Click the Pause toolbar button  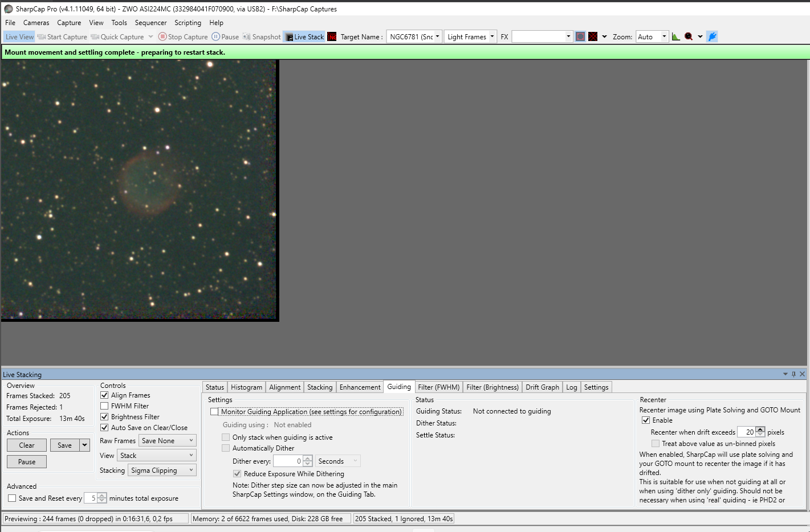(x=225, y=36)
